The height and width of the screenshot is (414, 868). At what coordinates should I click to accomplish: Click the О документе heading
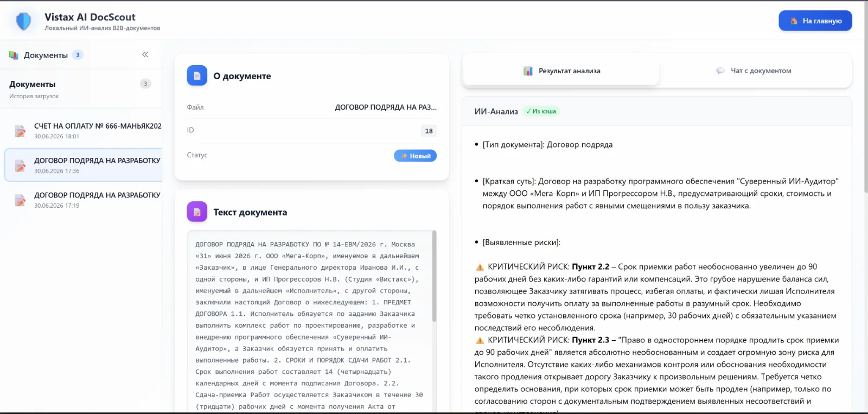coord(242,76)
